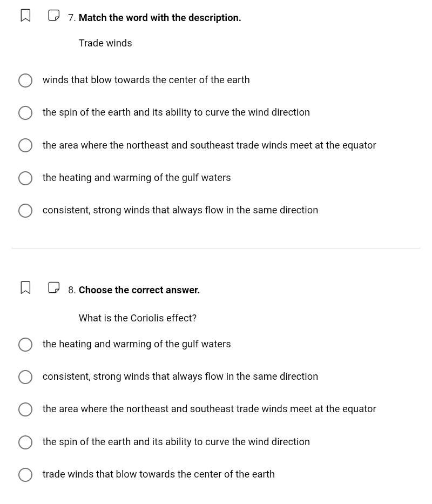Click answer text 'consistent, strong winds' in question 7
432x504 pixels.
pyautogui.click(x=180, y=210)
